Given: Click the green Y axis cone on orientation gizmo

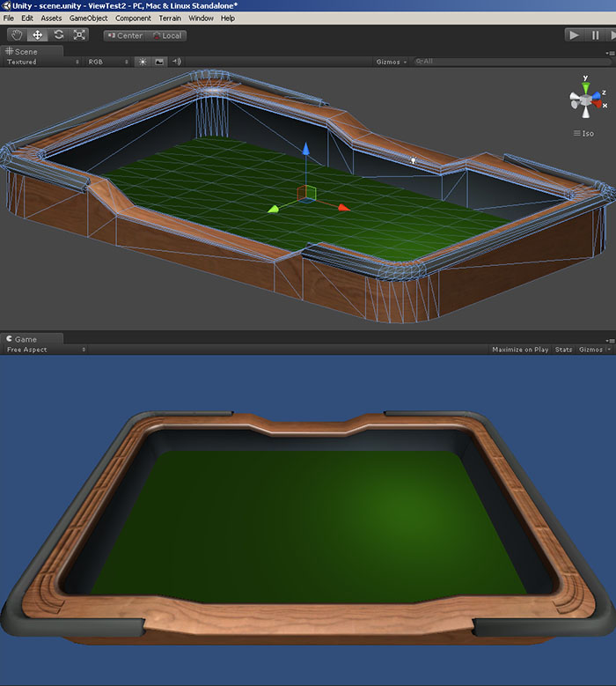Looking at the screenshot, I should tap(586, 87).
